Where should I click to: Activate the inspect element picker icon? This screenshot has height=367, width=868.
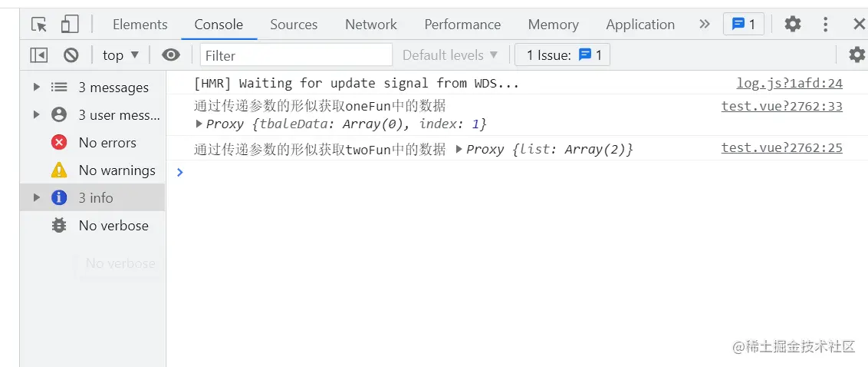pyautogui.click(x=39, y=25)
